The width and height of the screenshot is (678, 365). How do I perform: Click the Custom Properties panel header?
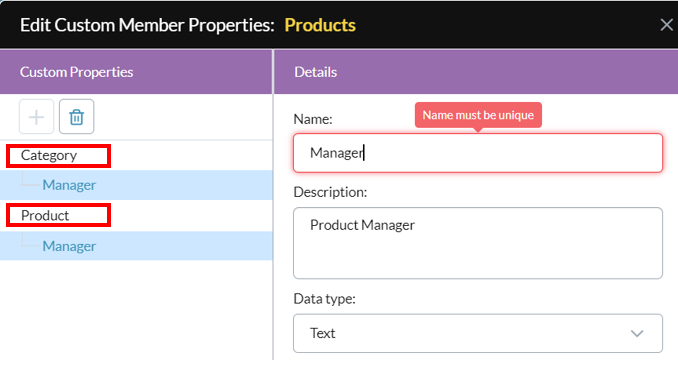pos(136,72)
